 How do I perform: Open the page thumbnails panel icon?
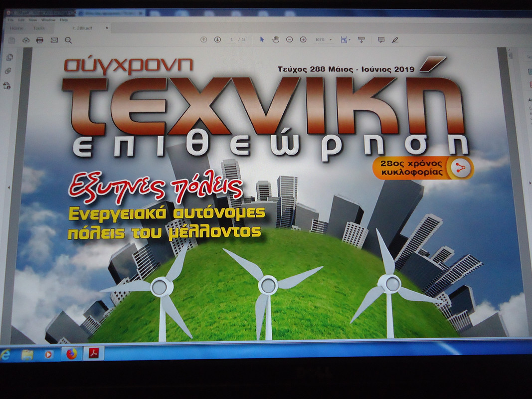pyautogui.click(x=10, y=57)
